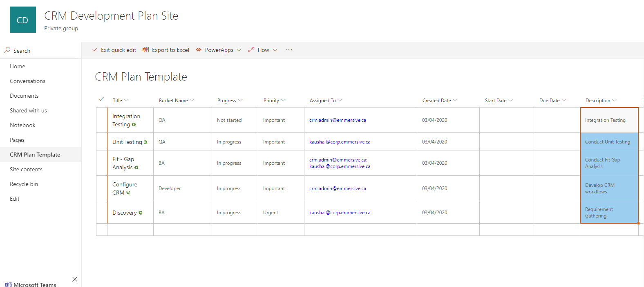The image size is (644, 287).
Task: Open Documents in the left navigation
Action: tap(24, 96)
